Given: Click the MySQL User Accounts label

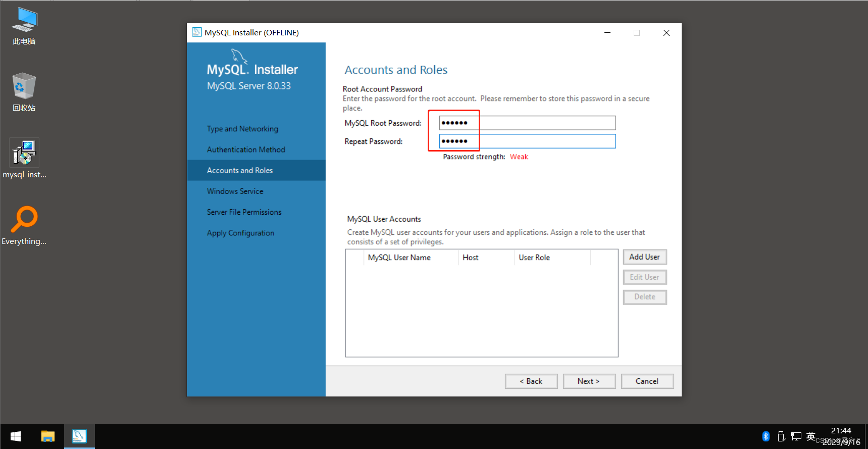Looking at the screenshot, I should (x=384, y=219).
